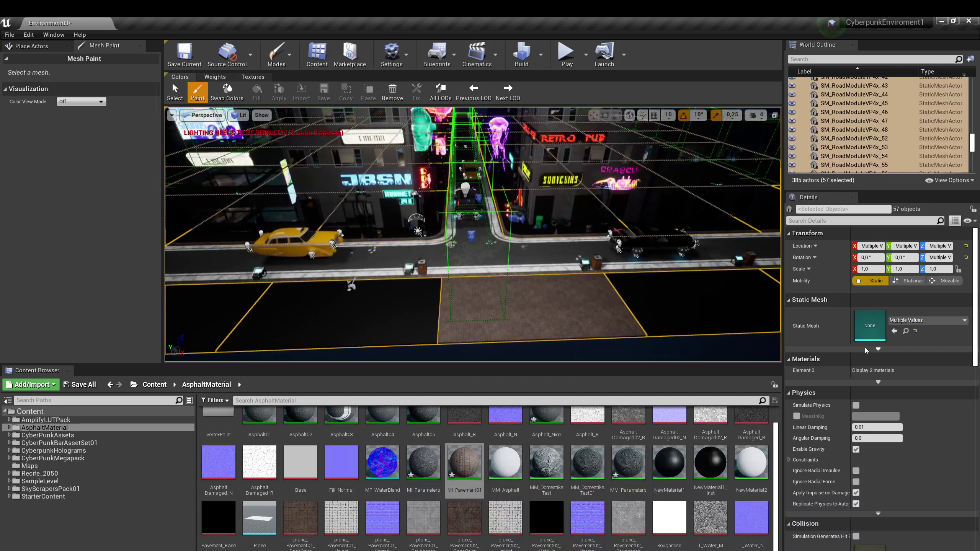Click the Next LOD arrow icon
The height and width of the screenshot is (551, 980).
508,92
